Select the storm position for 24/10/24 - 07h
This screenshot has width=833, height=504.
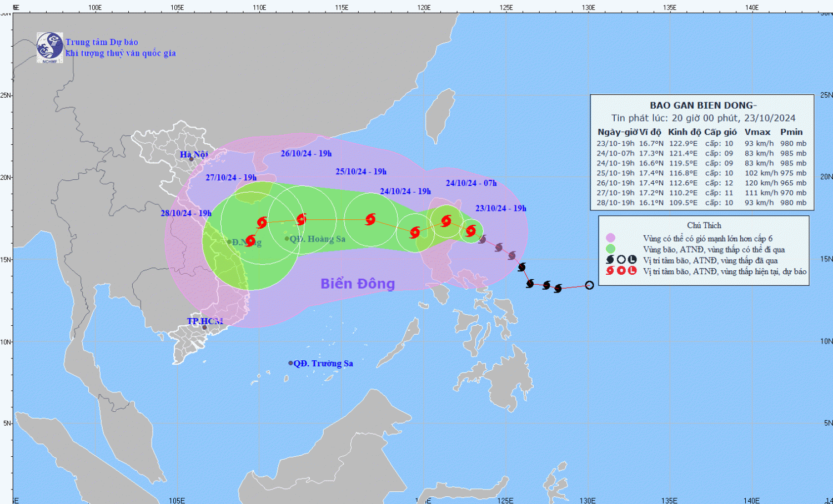(446, 221)
